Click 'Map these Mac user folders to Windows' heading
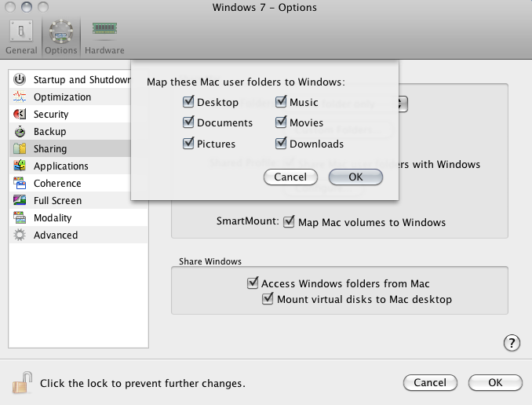This screenshot has width=532, height=405. point(246,82)
